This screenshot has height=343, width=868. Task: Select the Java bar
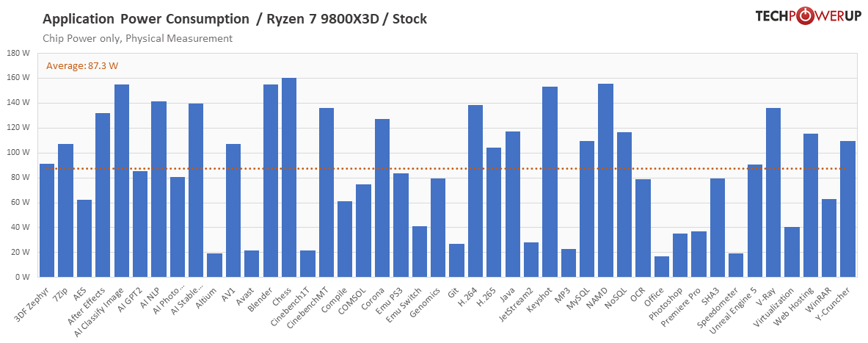coord(513,204)
